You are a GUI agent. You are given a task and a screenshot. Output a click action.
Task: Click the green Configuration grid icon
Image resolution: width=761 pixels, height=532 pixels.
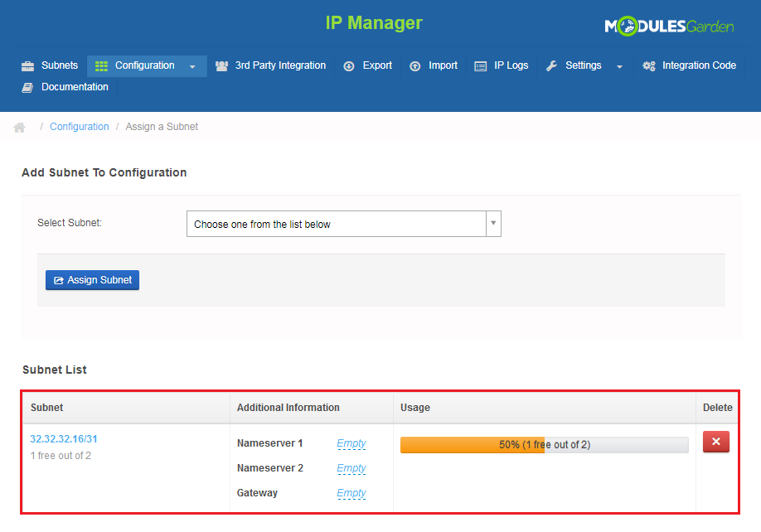tap(101, 66)
